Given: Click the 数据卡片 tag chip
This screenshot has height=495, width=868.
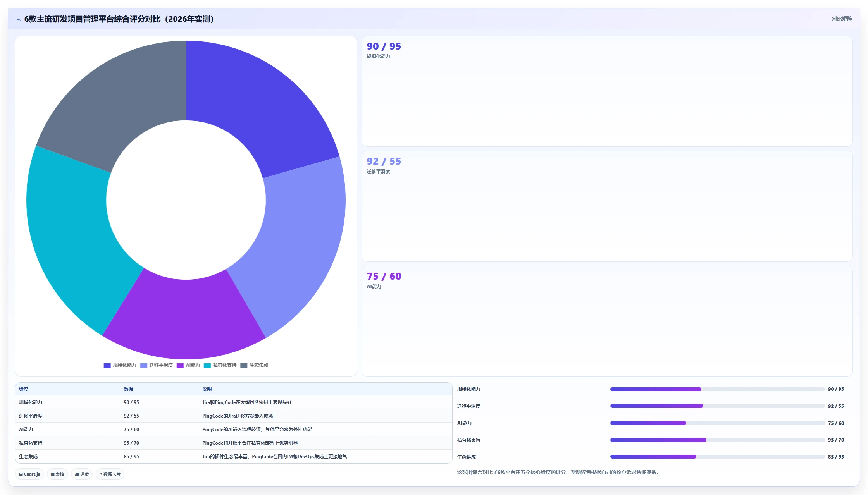Looking at the screenshot, I should [110, 474].
